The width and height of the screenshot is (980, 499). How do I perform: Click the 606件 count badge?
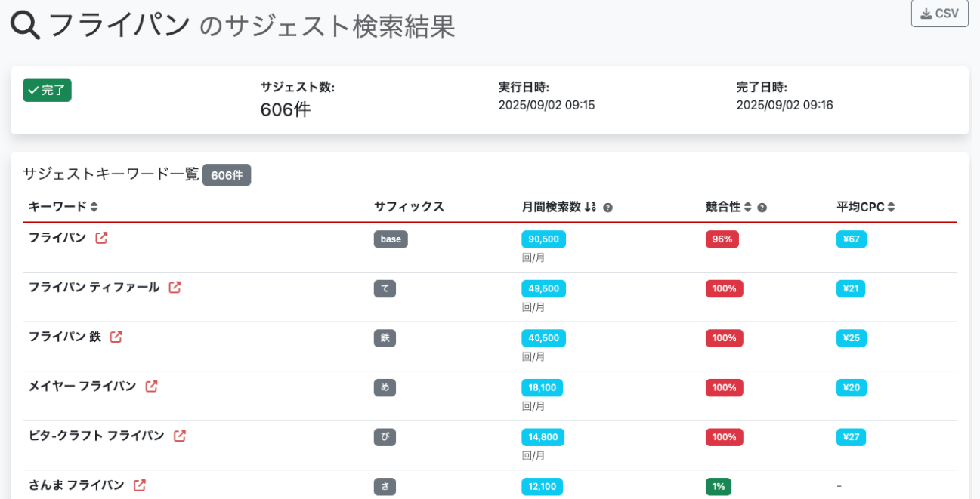227,174
